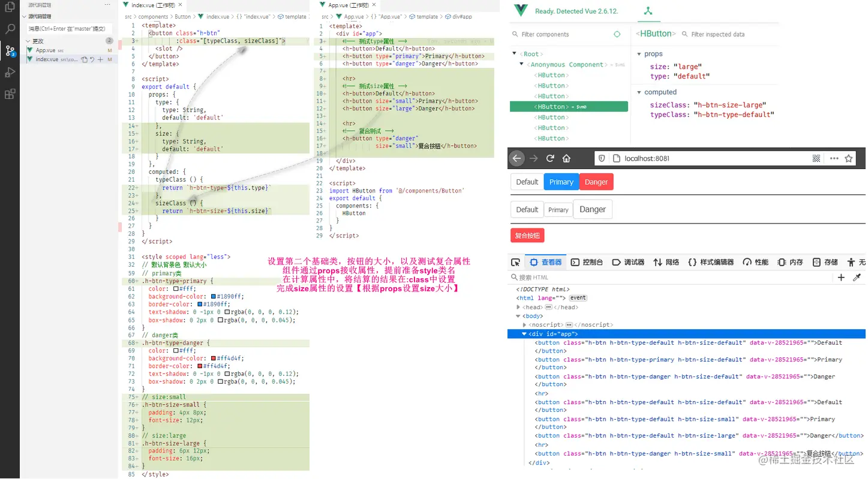Open the 调试器 debugger tab in devtools
Image resolution: width=868 pixels, height=479 pixels.
(628, 262)
